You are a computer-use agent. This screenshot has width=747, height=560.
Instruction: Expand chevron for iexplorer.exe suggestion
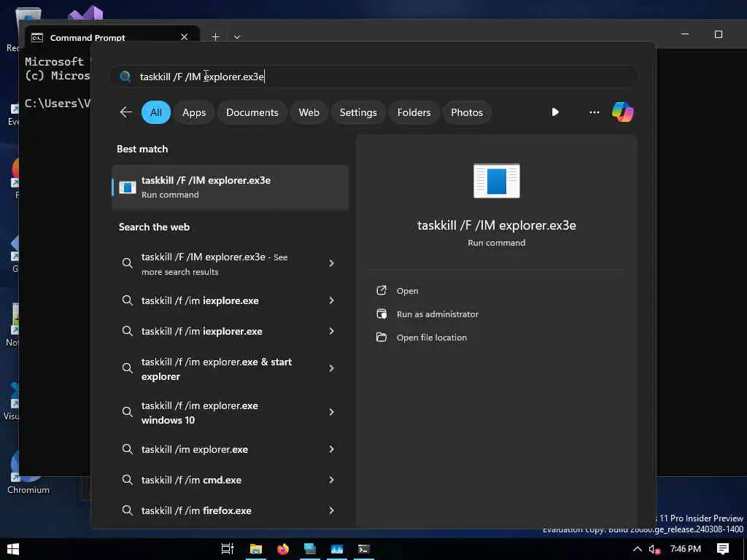(x=331, y=331)
